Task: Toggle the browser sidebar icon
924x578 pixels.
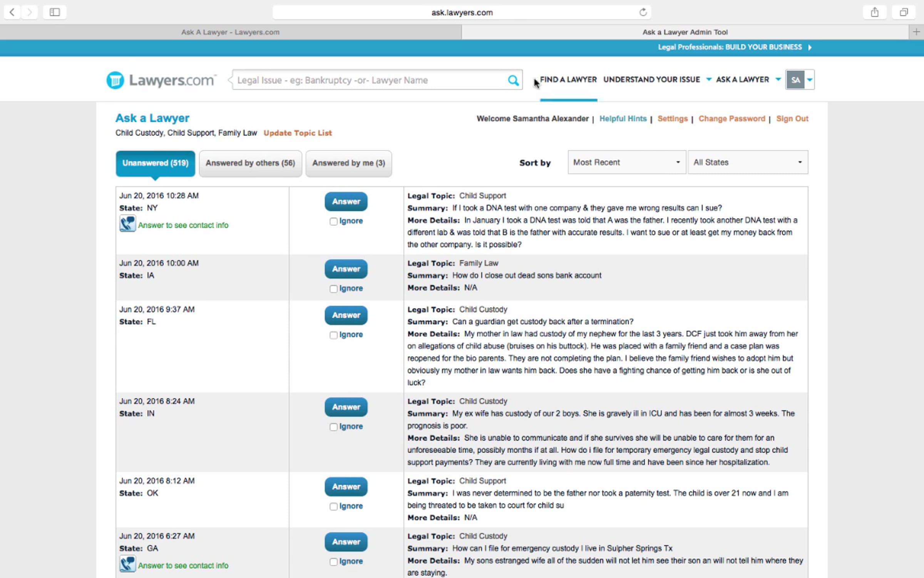Action: (55, 12)
